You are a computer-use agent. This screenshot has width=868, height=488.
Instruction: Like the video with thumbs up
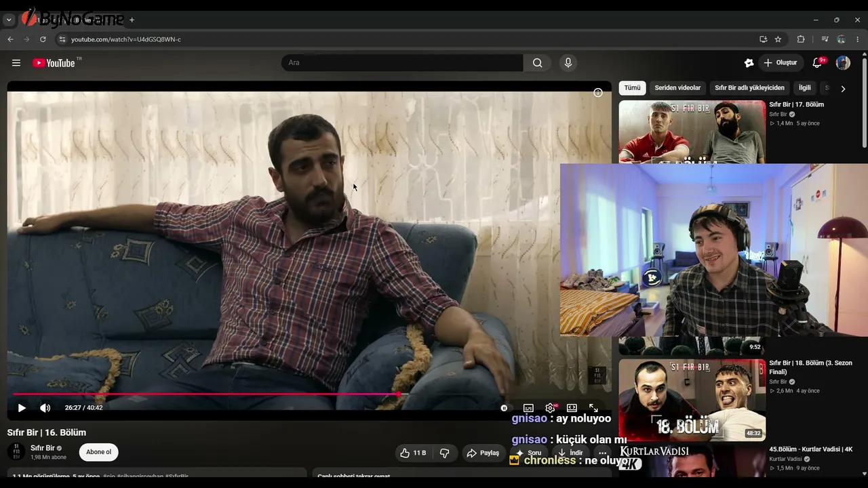click(413, 453)
